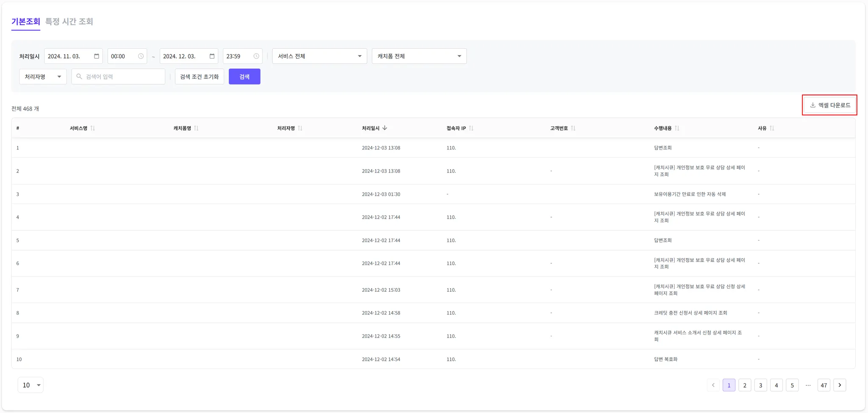Focus the 검색어 입력 search field
Image resolution: width=868 pixels, height=413 pixels.
tap(118, 76)
